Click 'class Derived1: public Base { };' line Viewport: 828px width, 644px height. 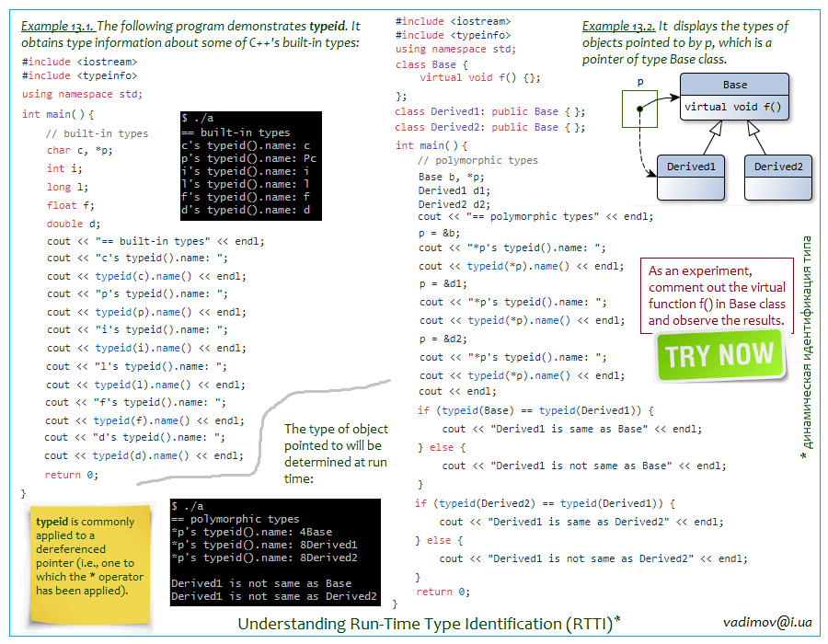coord(489,111)
